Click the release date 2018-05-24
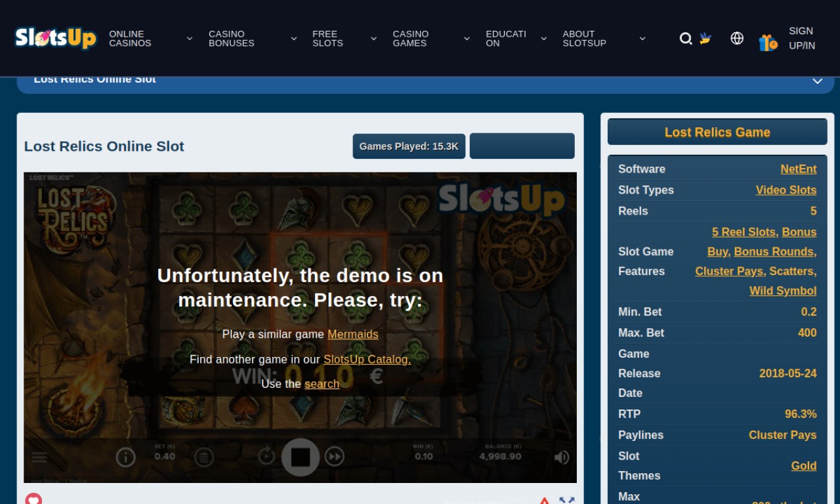This screenshot has width=840, height=504. (788, 373)
